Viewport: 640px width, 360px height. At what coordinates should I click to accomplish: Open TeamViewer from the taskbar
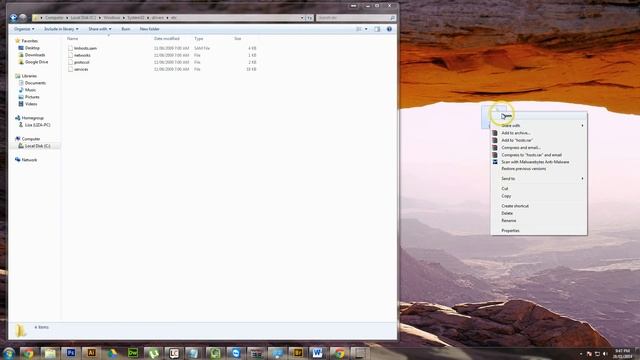click(236, 353)
